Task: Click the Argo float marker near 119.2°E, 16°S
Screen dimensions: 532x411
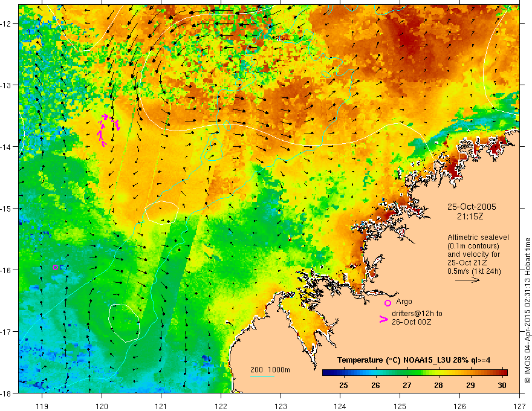Action: pyautogui.click(x=55, y=267)
